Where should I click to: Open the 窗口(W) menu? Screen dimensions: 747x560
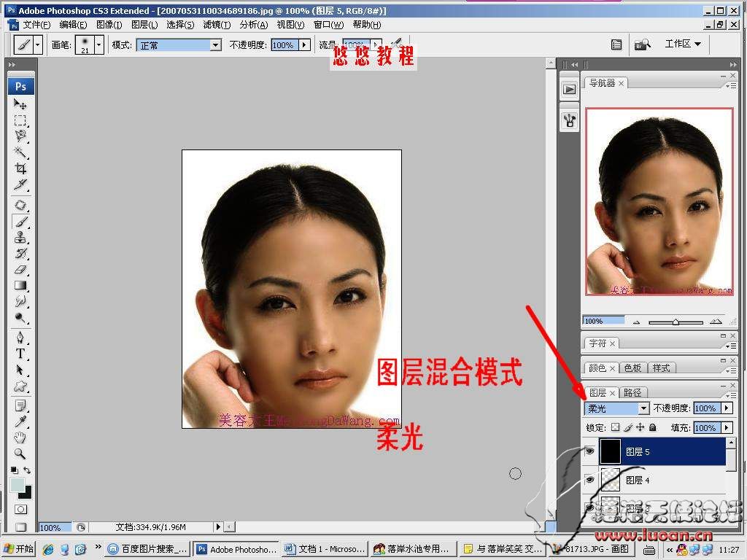328,25
